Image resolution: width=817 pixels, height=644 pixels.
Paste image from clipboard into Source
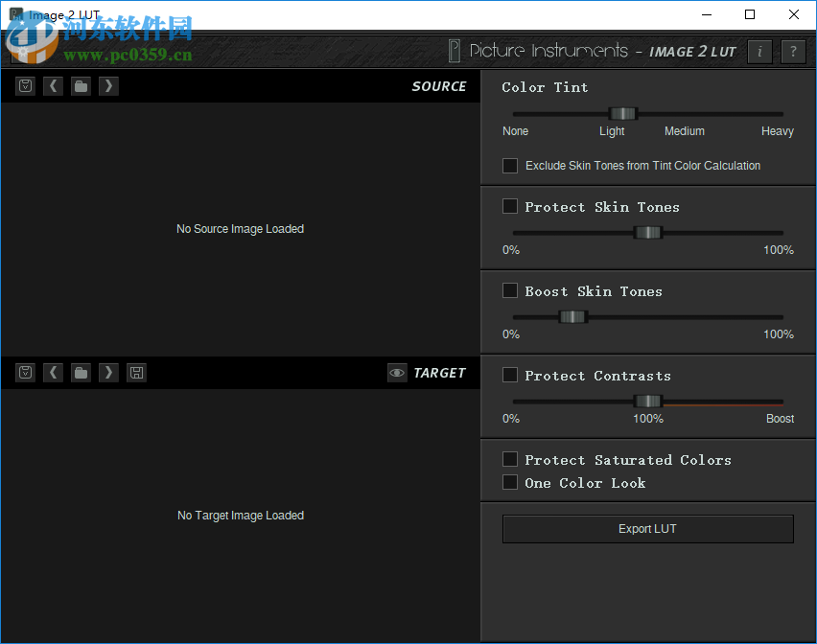[x=25, y=85]
